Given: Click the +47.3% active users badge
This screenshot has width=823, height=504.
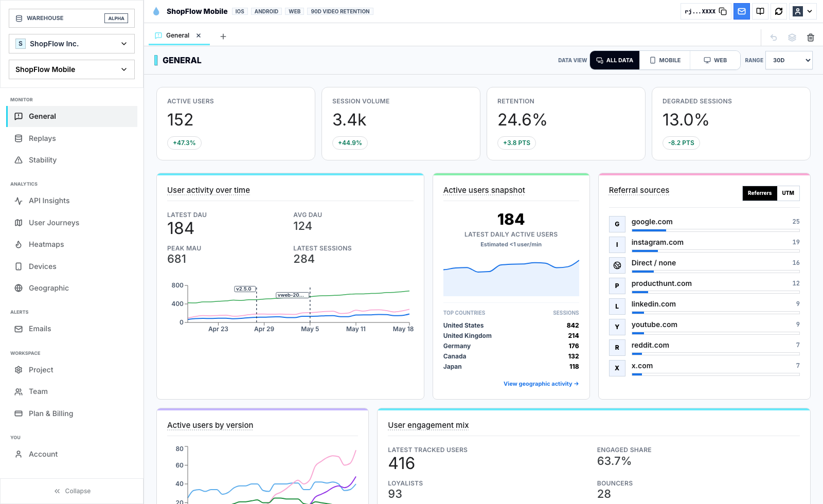Looking at the screenshot, I should (184, 143).
